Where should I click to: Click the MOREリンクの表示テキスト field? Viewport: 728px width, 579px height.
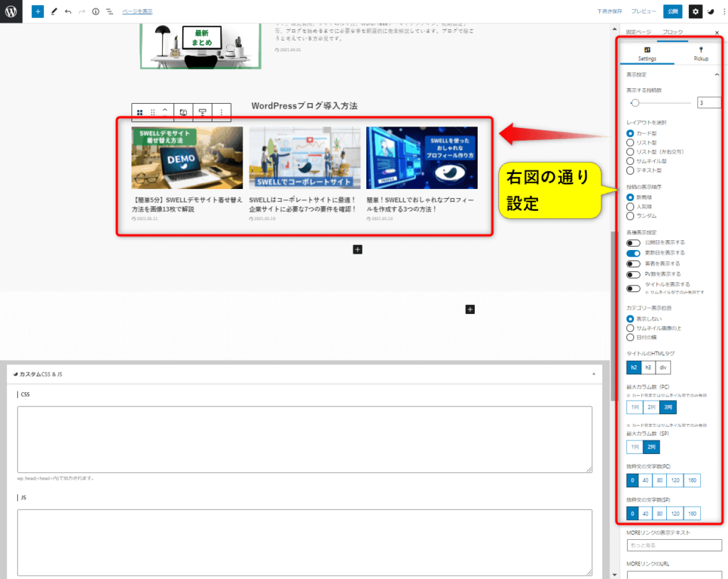click(674, 545)
